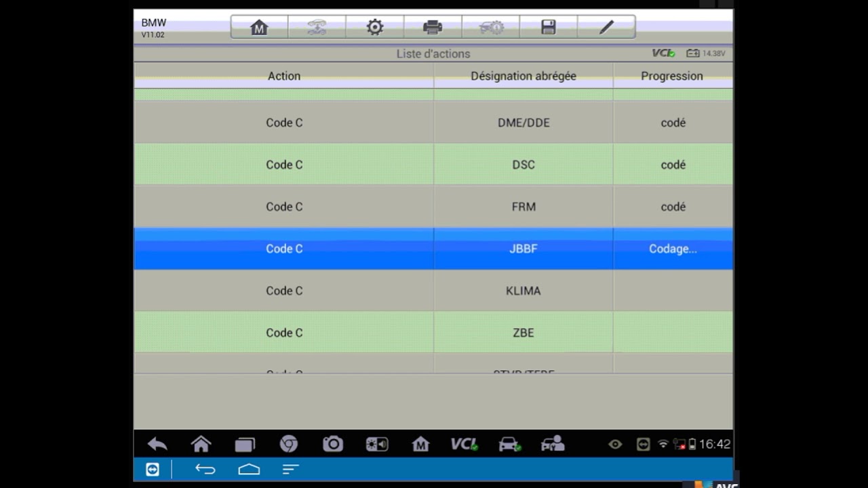868x488 pixels.
Task: Click the Codage... progress cell
Action: (673, 249)
